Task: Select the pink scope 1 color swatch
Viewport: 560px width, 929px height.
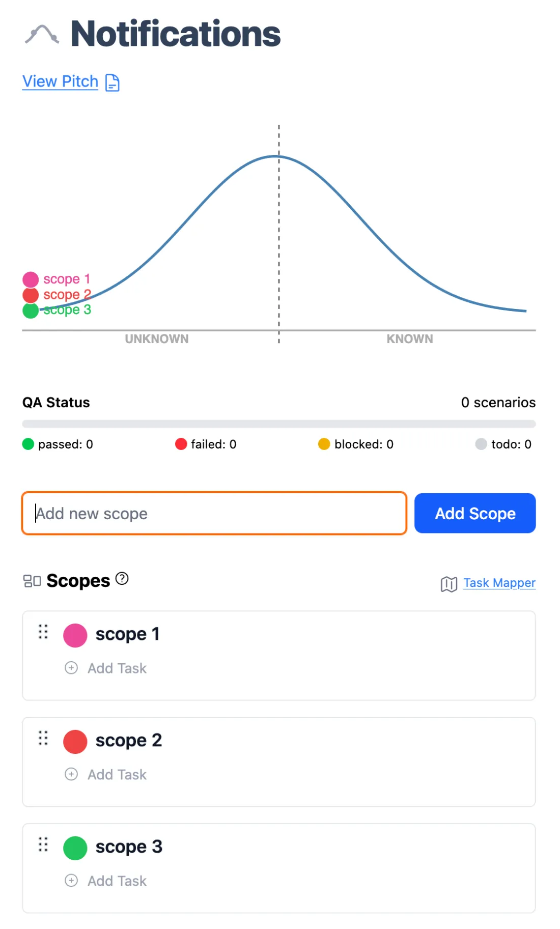Action: (75, 635)
